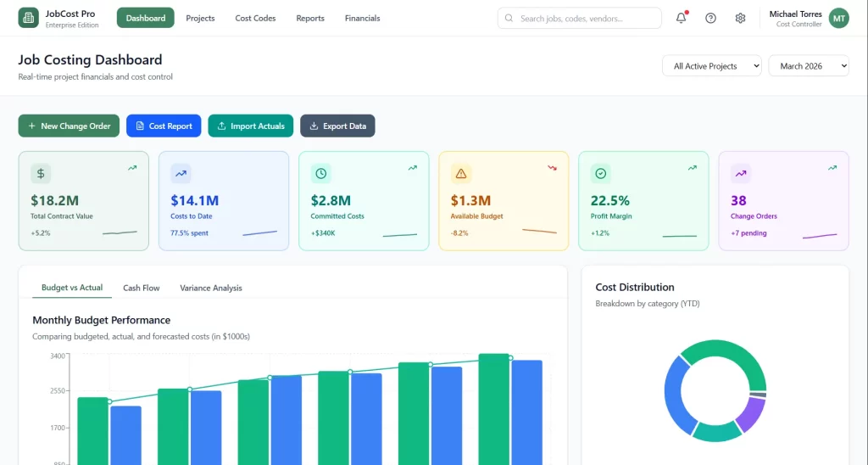Click the warning triangle icon on Available Budget
Image resolution: width=868 pixels, height=465 pixels.
coord(461,173)
